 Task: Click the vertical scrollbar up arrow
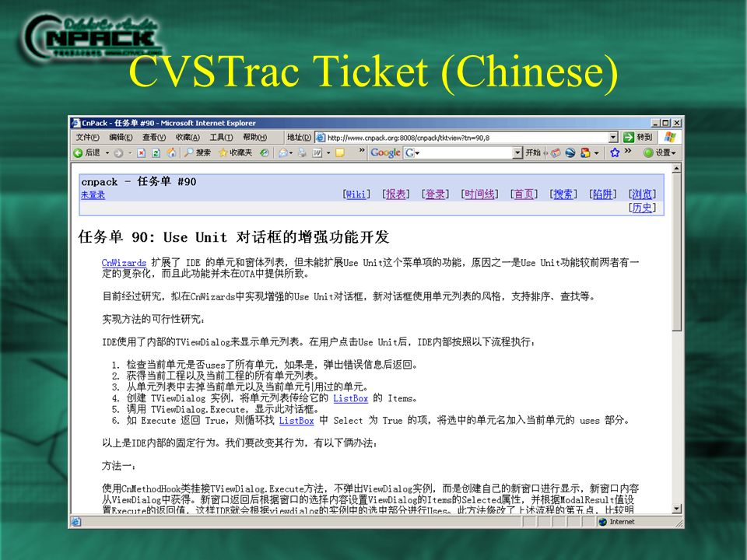tap(676, 169)
